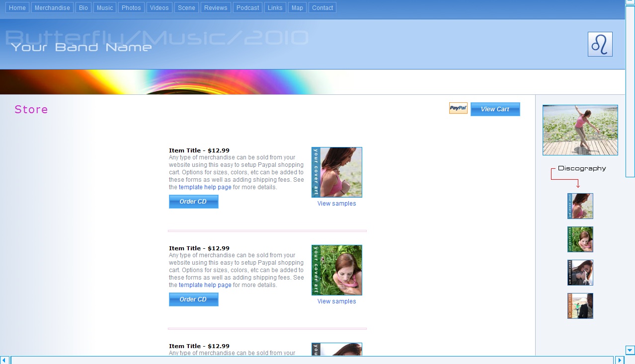Open template help page link in second item
Screen dimensions: 635x364
pos(205,285)
